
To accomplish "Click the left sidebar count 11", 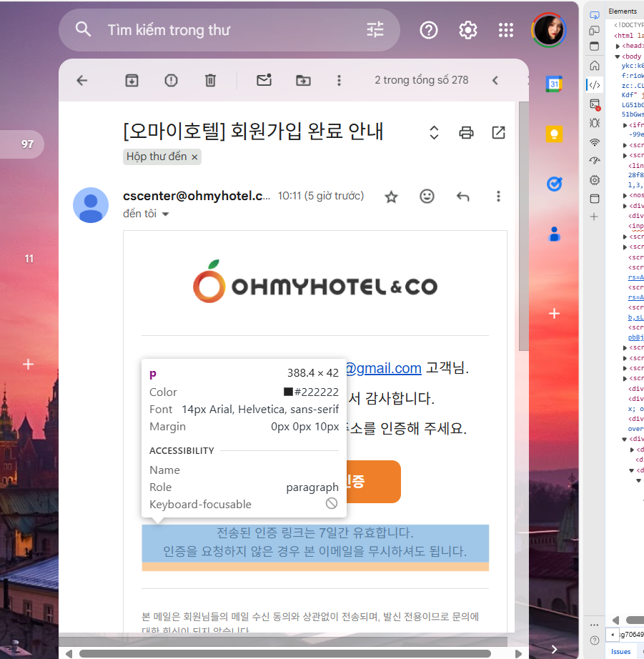I will tap(29, 259).
